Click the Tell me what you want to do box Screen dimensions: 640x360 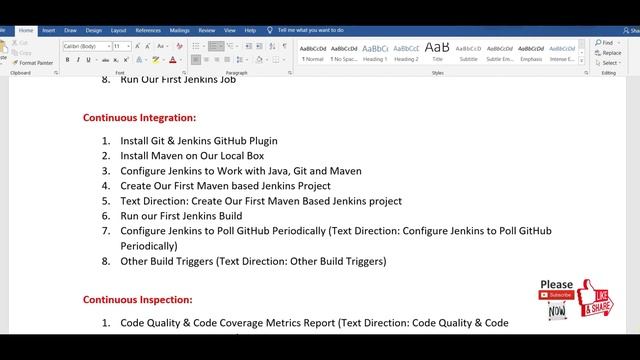coord(311,30)
